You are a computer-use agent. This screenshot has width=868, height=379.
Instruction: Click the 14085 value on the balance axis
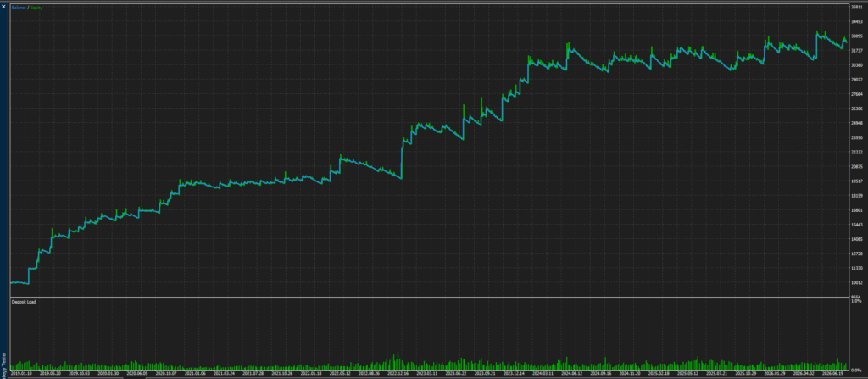(857, 239)
